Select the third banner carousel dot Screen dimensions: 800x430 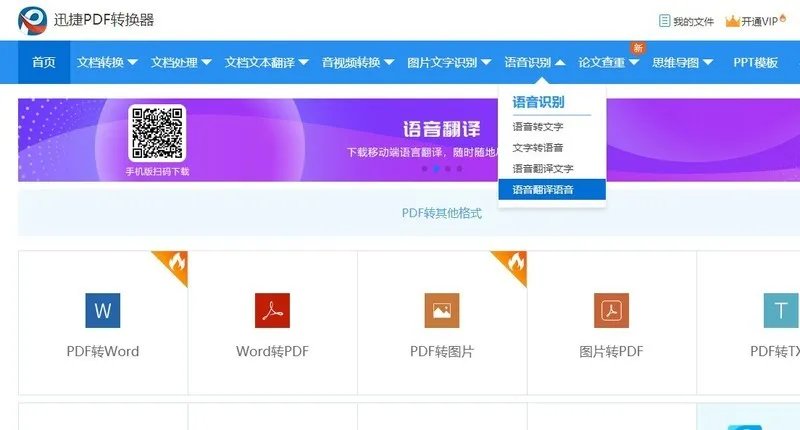pos(447,168)
